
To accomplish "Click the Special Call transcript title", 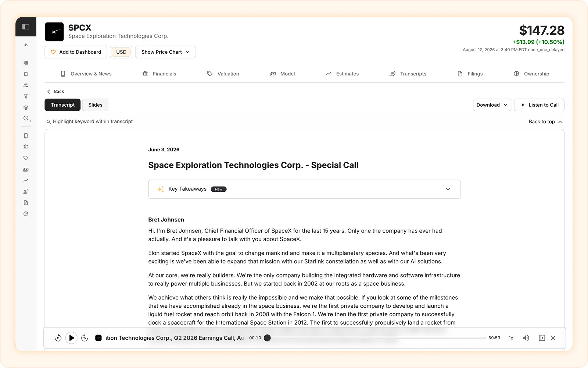I will click(x=253, y=165).
